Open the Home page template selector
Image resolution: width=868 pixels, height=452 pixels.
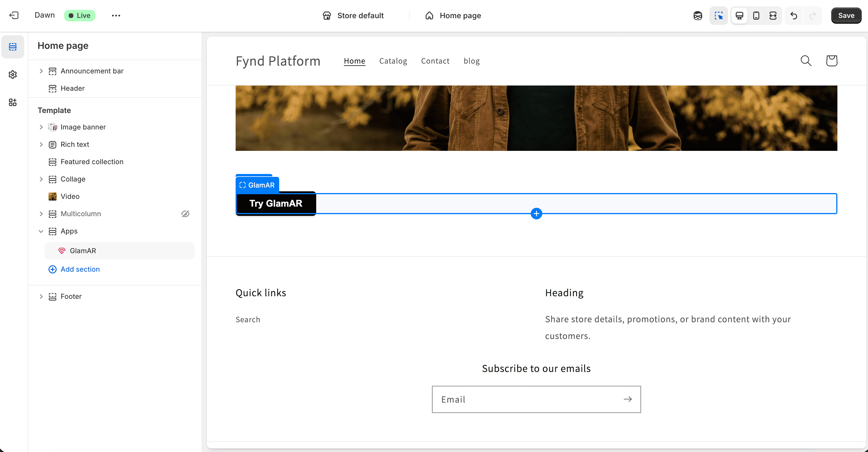point(453,16)
